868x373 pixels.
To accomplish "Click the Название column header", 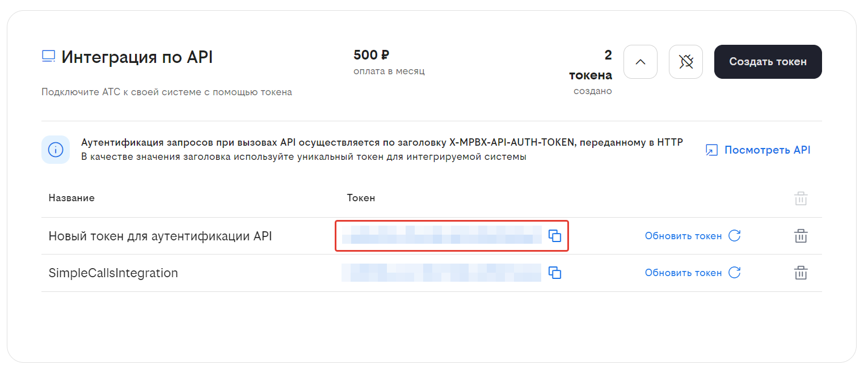I will point(71,198).
